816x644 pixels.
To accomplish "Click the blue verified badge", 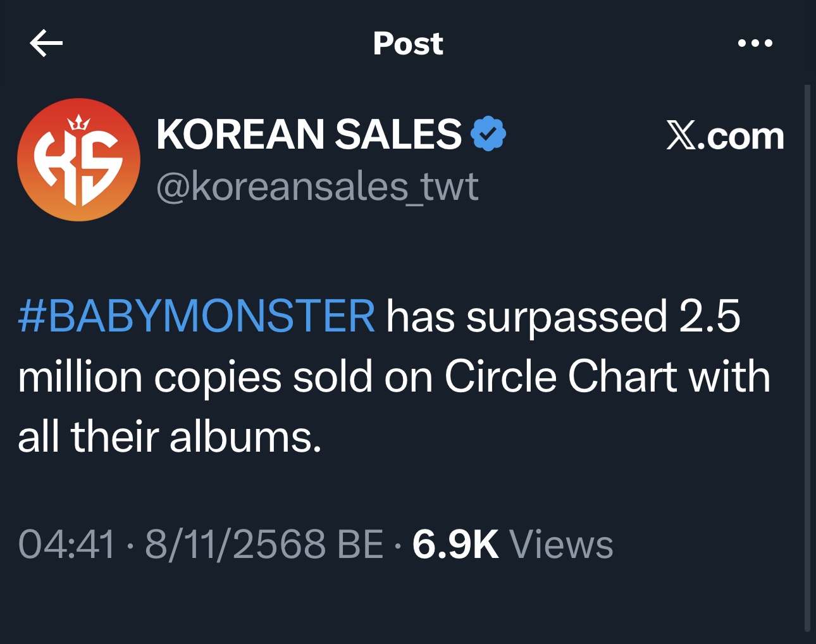I will [488, 134].
